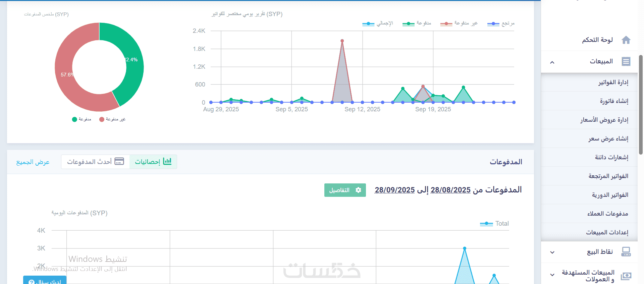Switch to أحدث المدفوعات tab

(96, 162)
